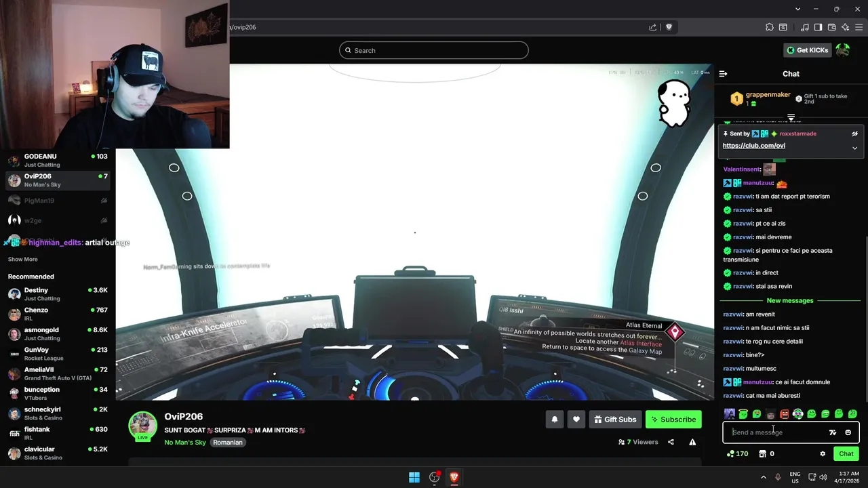Open GODEANU channel in sidebar

(x=58, y=160)
